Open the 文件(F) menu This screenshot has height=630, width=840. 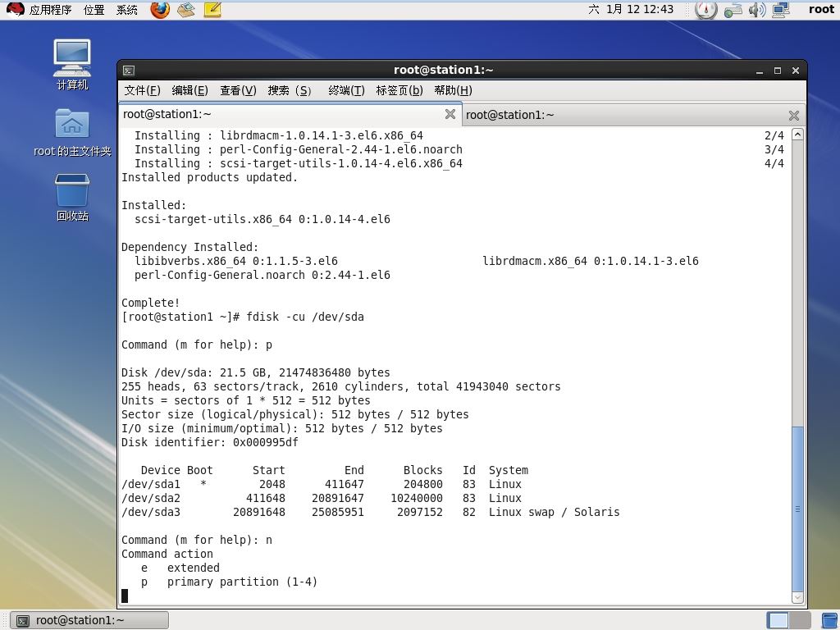(142, 90)
